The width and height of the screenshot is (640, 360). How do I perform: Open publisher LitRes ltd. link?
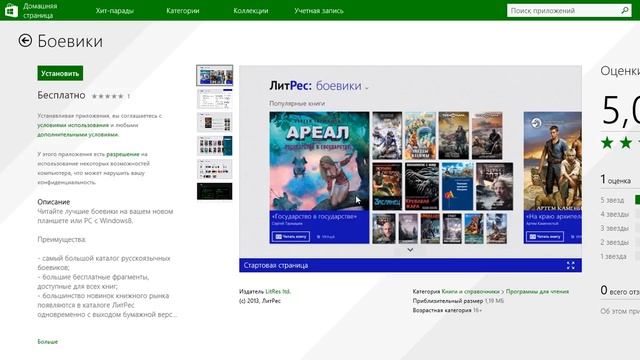pos(278,291)
